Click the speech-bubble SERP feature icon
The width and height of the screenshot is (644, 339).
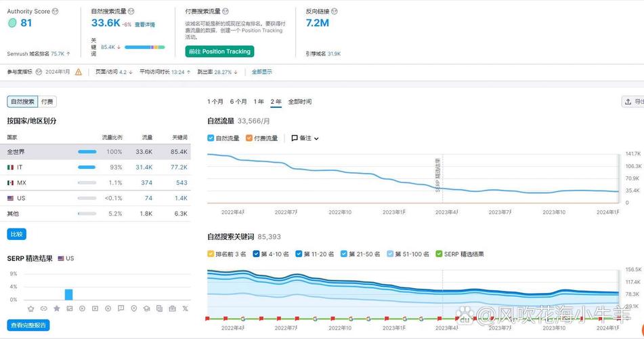coord(121,308)
